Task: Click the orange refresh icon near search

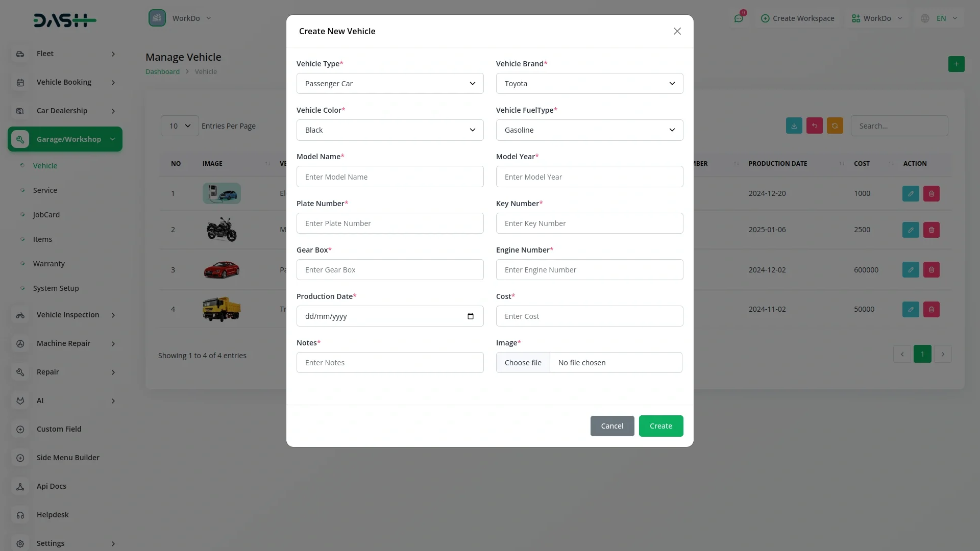Action: 835,126
